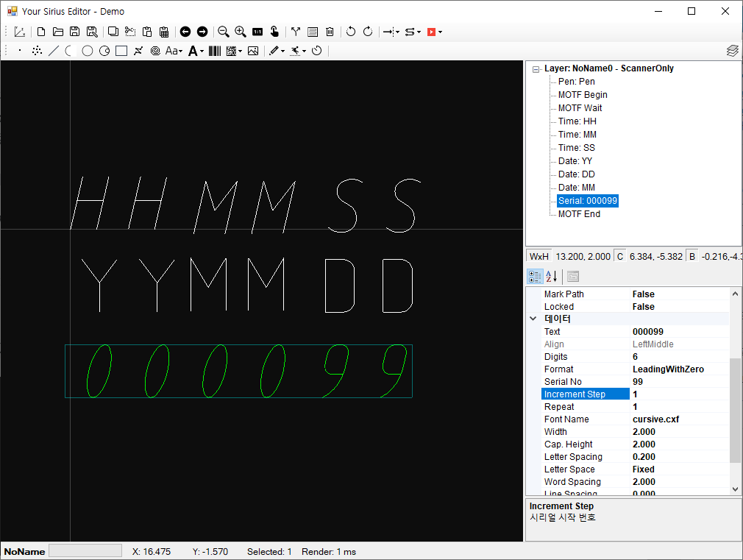Switch property grid to Alphabetical sort
The height and width of the screenshot is (560, 743).
click(x=551, y=277)
